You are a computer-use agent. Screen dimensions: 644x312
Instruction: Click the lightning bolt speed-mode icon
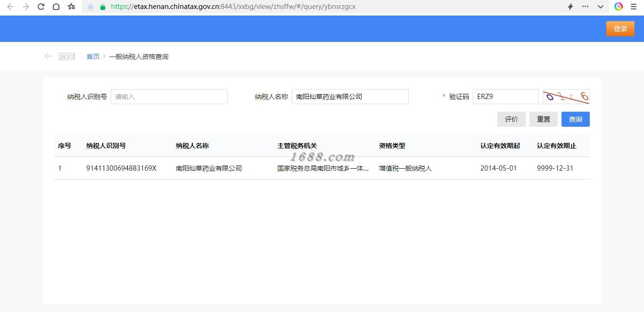570,7
